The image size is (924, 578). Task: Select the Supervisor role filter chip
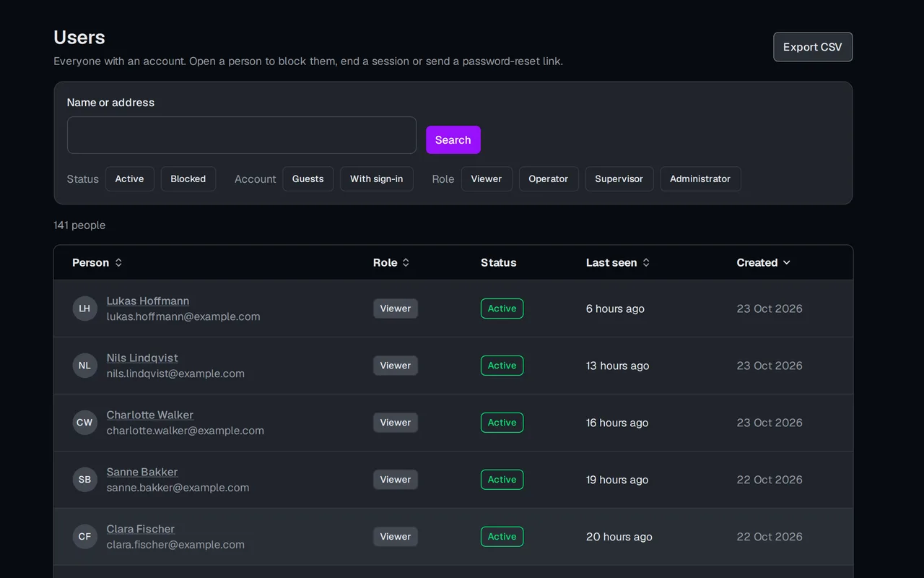pyautogui.click(x=619, y=179)
